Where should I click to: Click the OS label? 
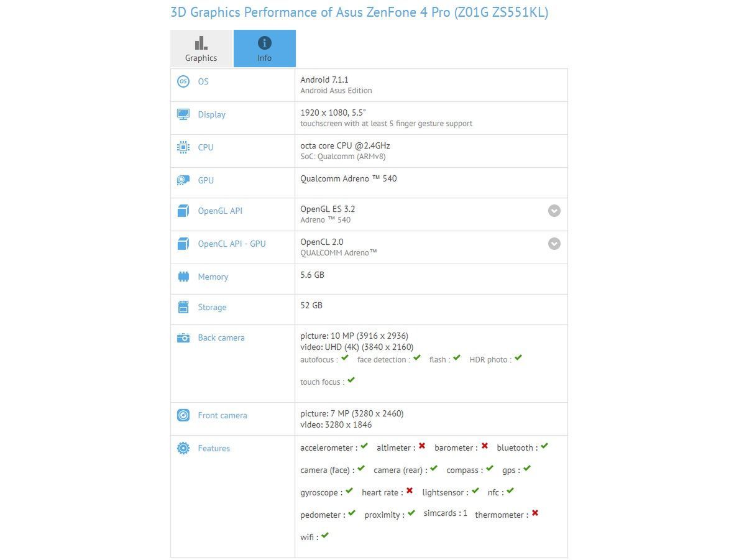click(x=203, y=81)
